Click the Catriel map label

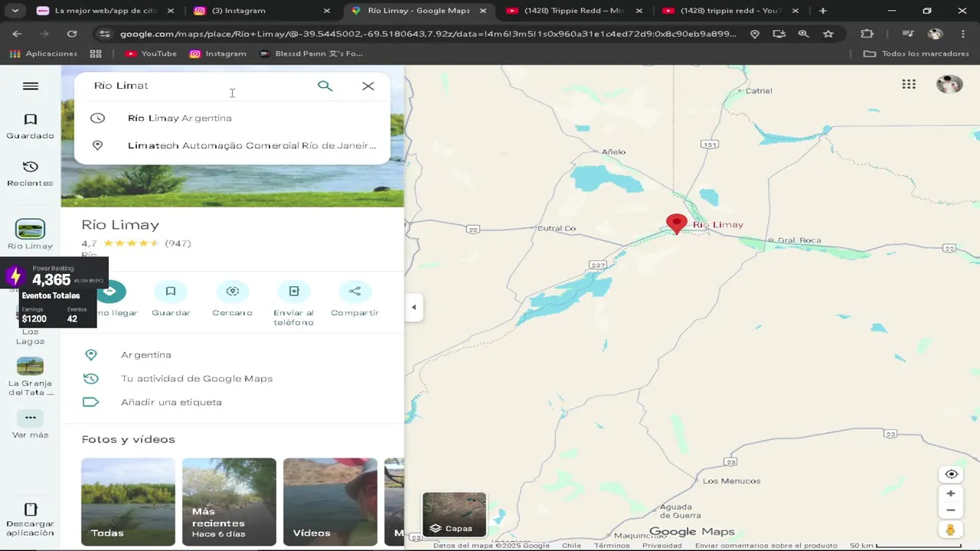[x=759, y=90]
